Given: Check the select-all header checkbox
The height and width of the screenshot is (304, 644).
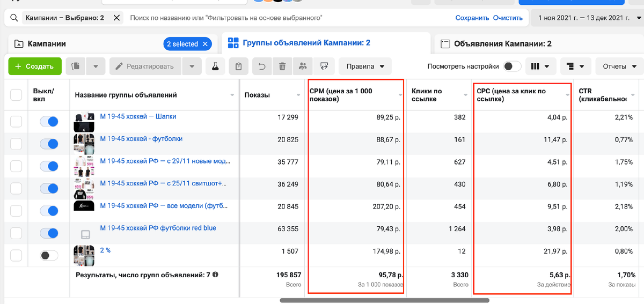Looking at the screenshot, I should [x=16, y=95].
